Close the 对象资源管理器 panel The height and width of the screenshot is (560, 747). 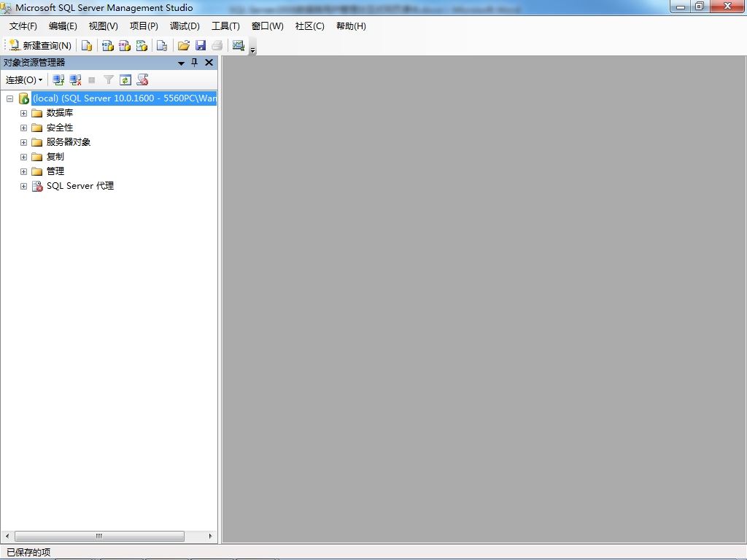(209, 63)
